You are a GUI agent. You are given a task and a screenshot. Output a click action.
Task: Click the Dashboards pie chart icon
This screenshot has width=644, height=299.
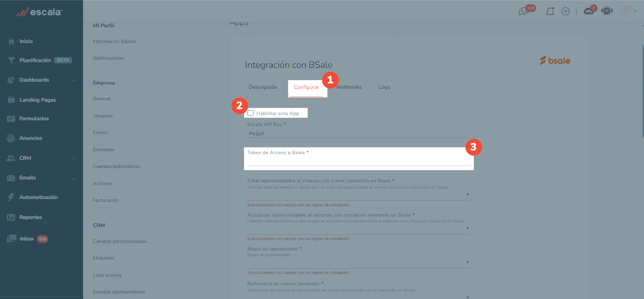[11, 80]
